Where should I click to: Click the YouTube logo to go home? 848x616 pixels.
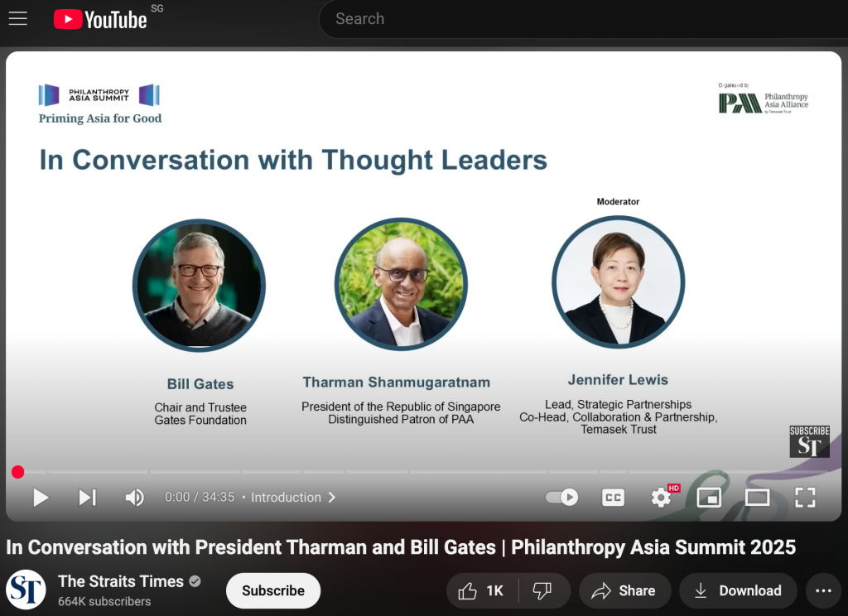(x=100, y=19)
